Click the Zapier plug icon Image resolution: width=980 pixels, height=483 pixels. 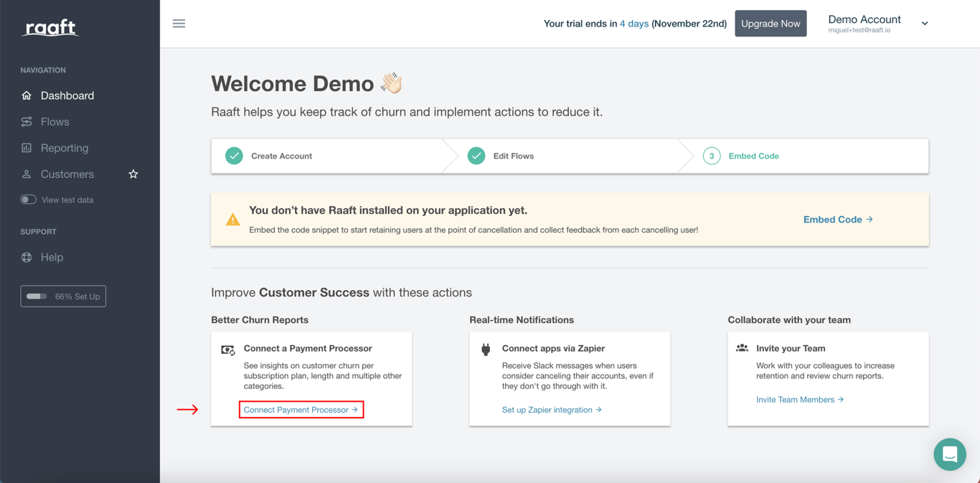coord(486,349)
